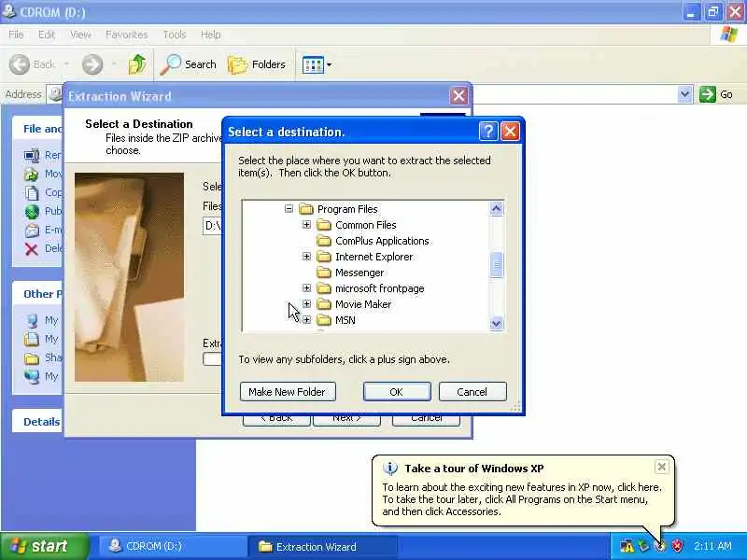Open the Favorites menu
Screen dimensions: 747x560
(x=127, y=35)
